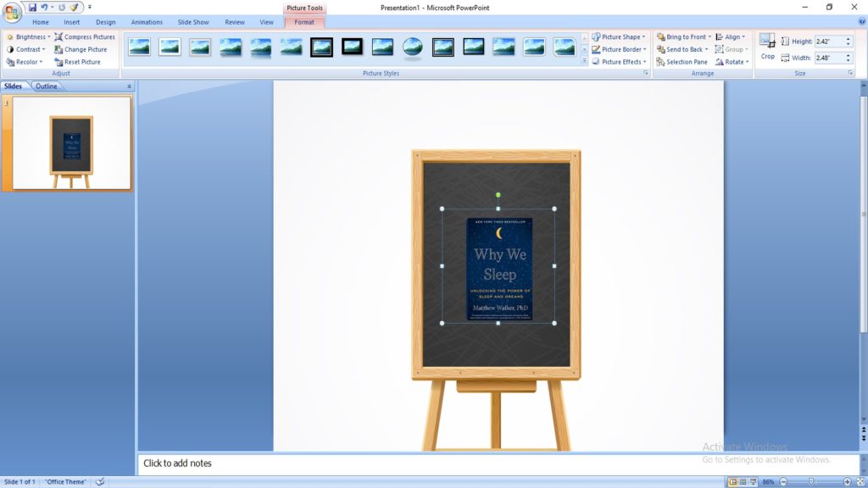Apply the Thick Matte Black picture style
868x488 pixels.
tap(352, 47)
